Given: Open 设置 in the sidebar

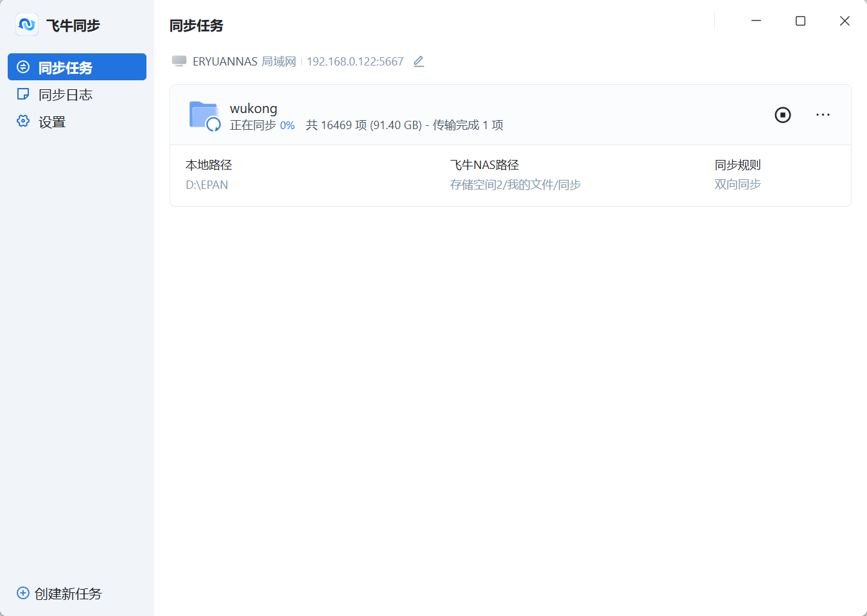Looking at the screenshot, I should 77,121.
